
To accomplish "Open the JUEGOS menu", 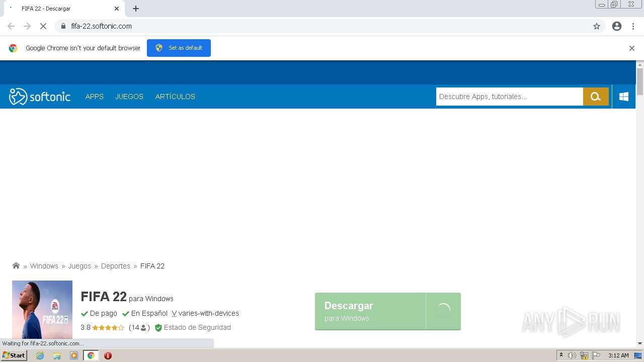I will [x=129, y=97].
